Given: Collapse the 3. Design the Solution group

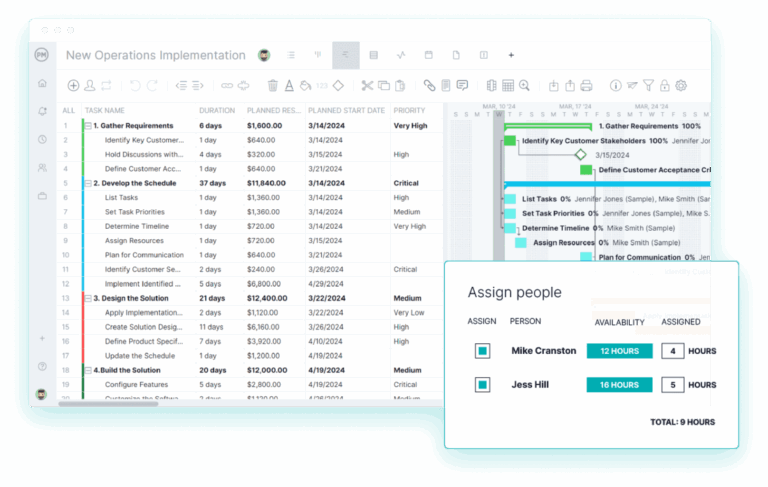Looking at the screenshot, I should (88, 298).
